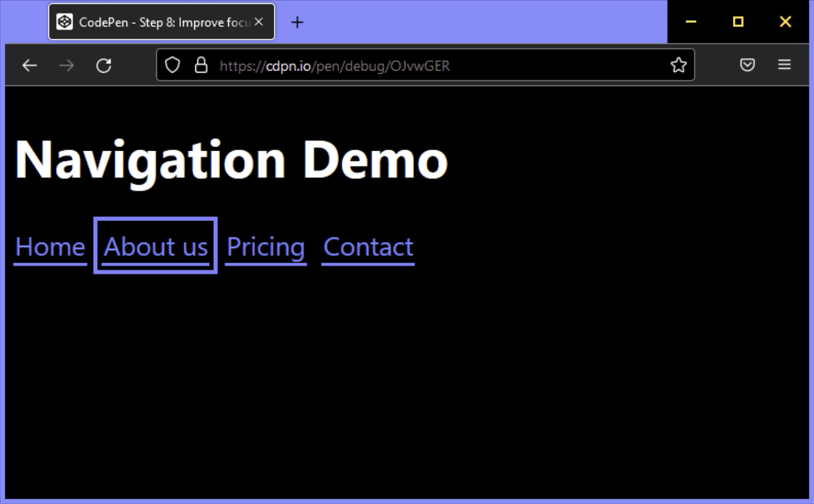Click the padlock site security icon
This screenshot has height=504, width=814.
point(202,65)
